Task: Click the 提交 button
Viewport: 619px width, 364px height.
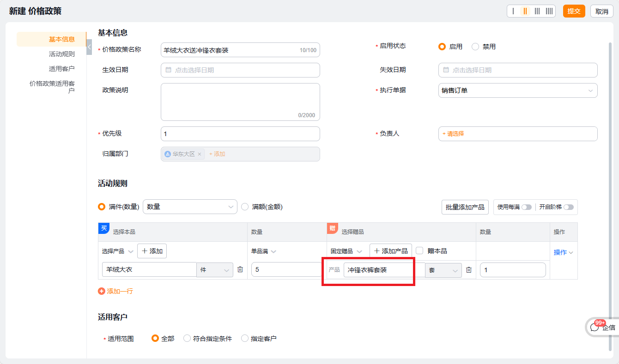Action: pos(574,11)
